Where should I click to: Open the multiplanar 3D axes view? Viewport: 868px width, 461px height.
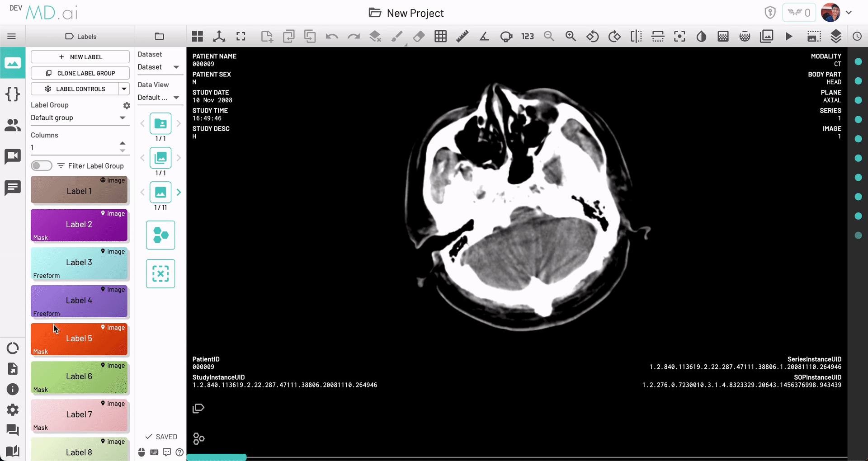219,37
